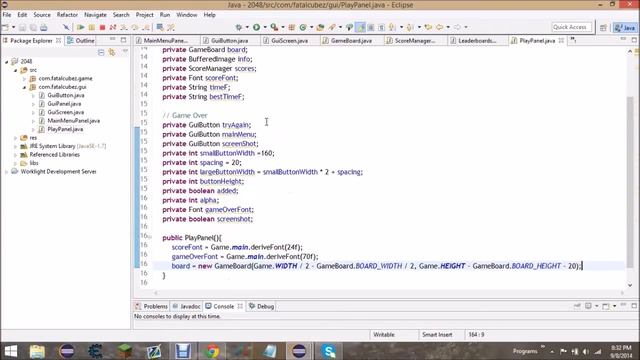
Task: Switch to the Outline tab
Action: 81,40
